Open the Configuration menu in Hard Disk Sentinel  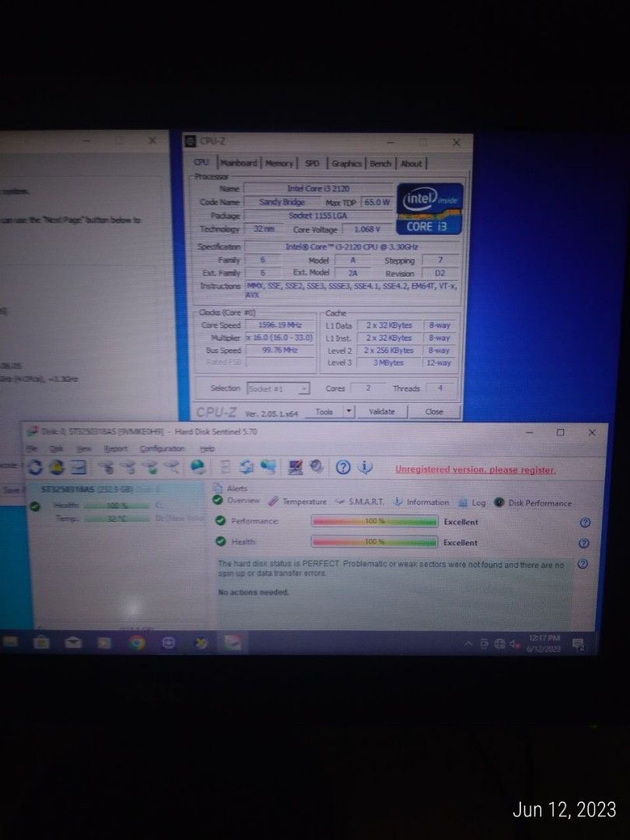click(x=163, y=448)
